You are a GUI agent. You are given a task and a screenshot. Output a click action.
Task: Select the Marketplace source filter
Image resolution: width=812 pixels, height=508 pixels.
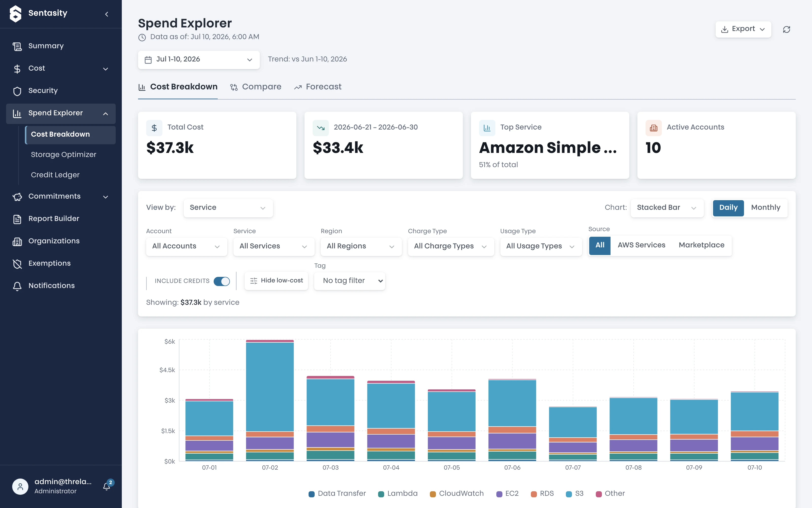click(x=702, y=245)
